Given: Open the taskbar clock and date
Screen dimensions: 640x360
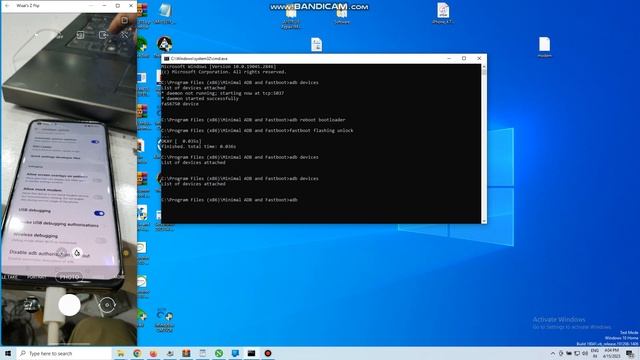Looking at the screenshot, I should coord(611,353).
